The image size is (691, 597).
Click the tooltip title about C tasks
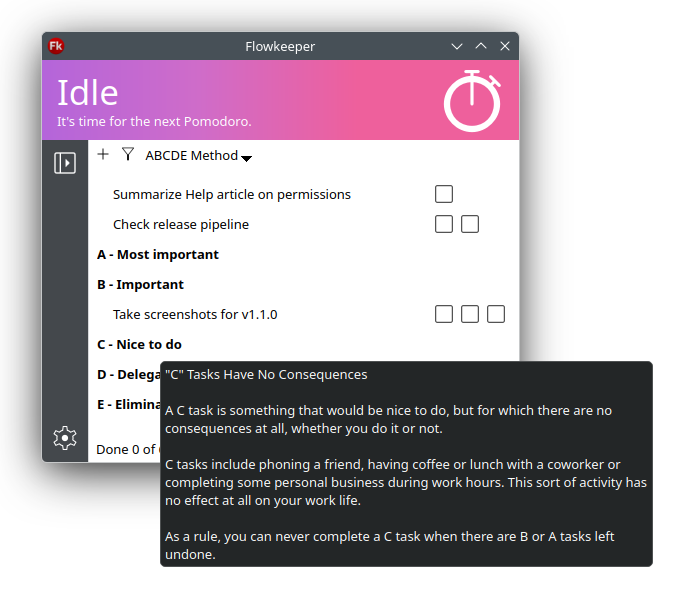point(266,375)
